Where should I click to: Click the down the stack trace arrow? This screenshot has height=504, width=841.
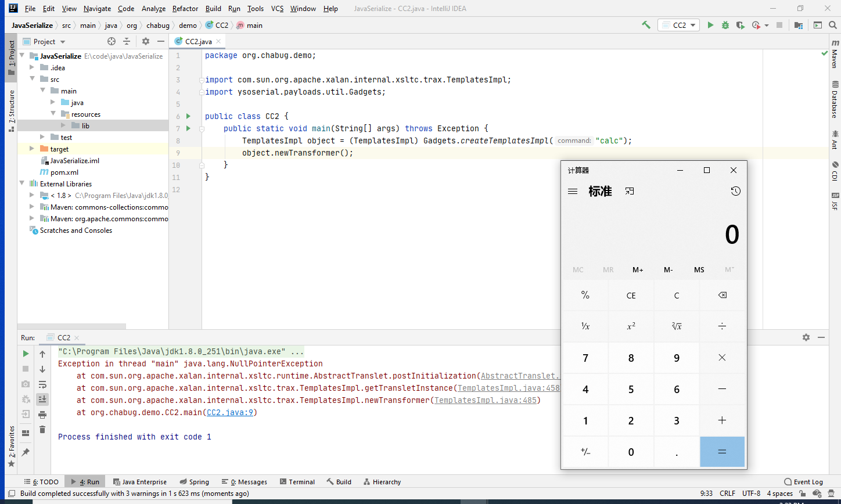42,369
